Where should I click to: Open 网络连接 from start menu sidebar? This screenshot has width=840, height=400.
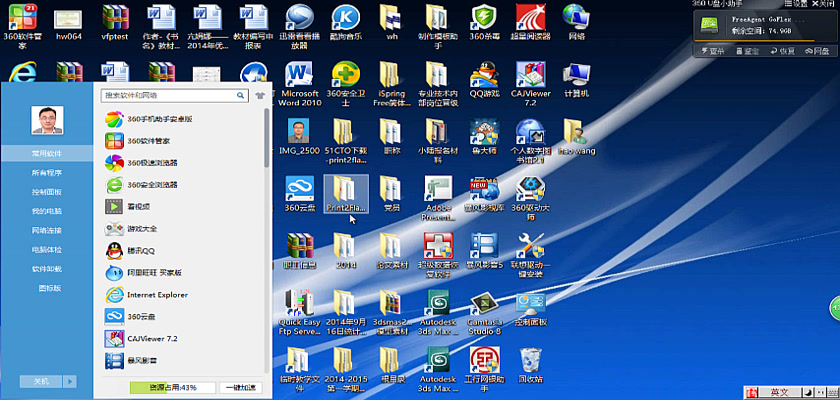[x=47, y=231]
